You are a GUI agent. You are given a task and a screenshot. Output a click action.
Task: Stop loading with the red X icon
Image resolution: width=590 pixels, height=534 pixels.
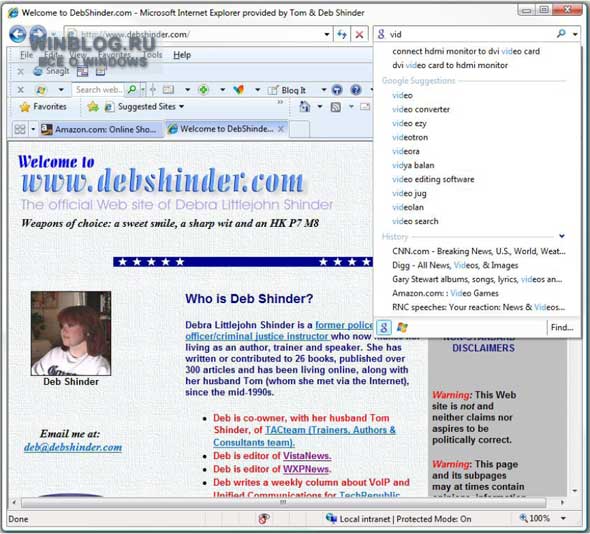pyautogui.click(x=359, y=35)
